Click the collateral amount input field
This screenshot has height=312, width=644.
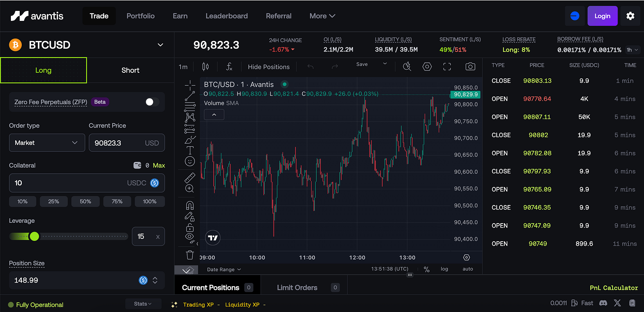coord(87,183)
